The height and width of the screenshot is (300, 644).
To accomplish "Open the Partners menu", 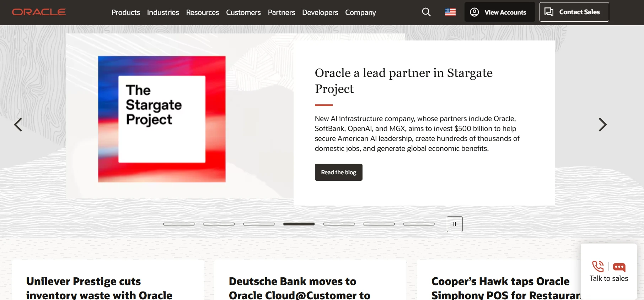I will click(281, 12).
